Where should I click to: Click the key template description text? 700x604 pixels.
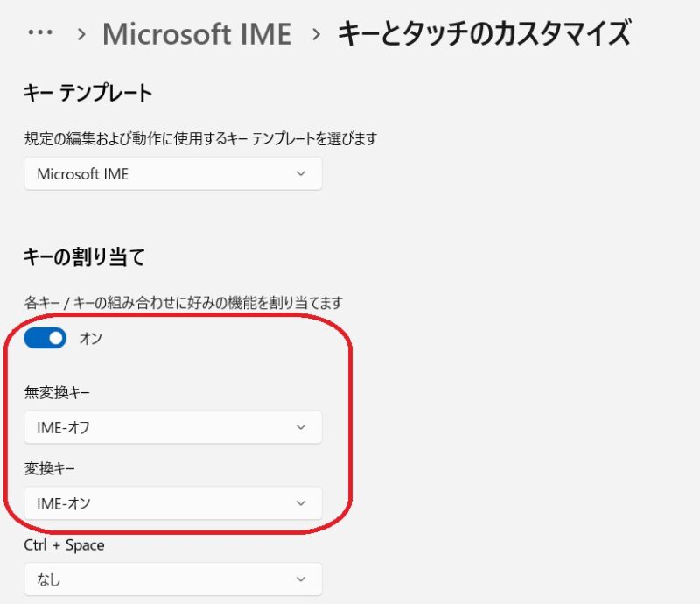pos(200,138)
